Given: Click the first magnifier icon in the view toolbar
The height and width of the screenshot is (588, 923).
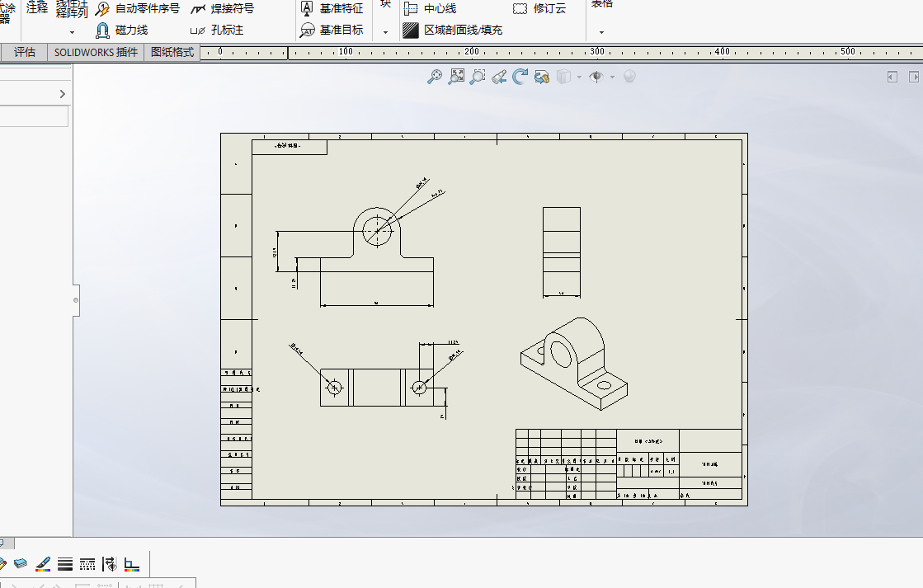Looking at the screenshot, I should point(435,77).
